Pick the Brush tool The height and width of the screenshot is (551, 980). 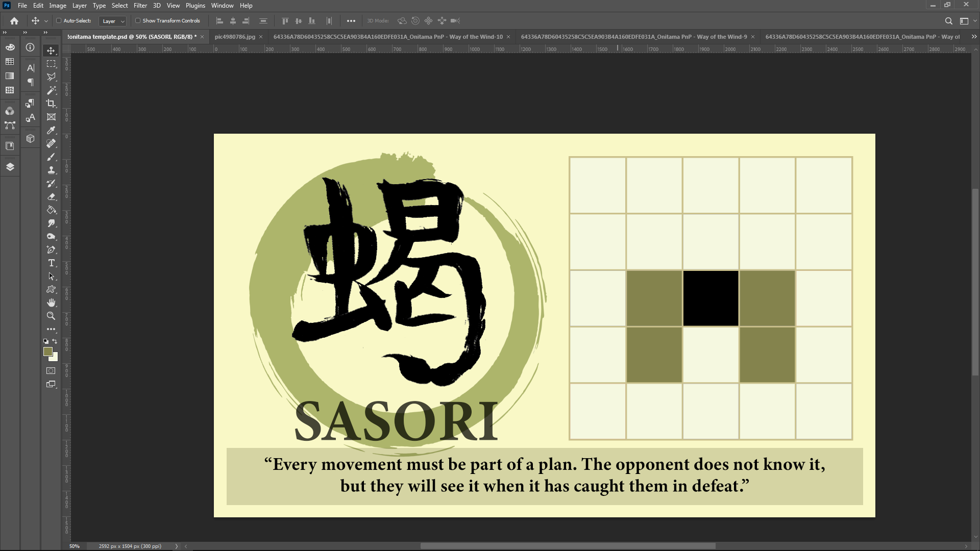(x=51, y=157)
